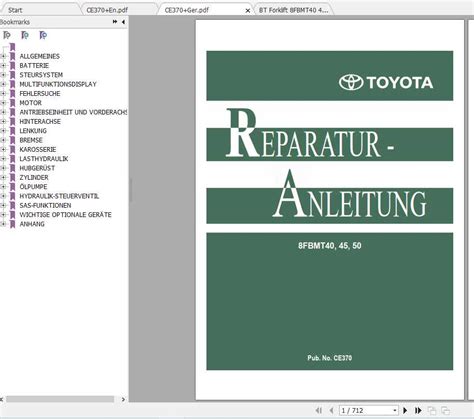
Task: Open the HYDRAULIK-STEUERVENTIL bookmark
Action: click(59, 196)
